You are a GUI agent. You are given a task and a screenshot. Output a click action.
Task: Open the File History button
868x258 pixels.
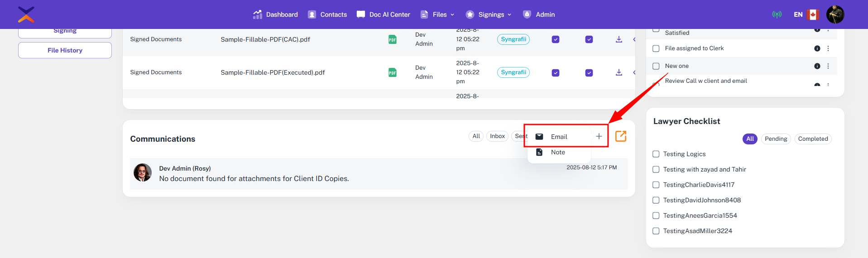point(65,50)
